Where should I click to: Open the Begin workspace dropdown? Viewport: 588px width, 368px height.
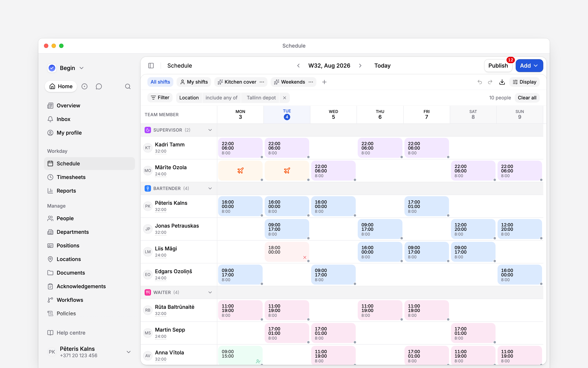pos(66,68)
